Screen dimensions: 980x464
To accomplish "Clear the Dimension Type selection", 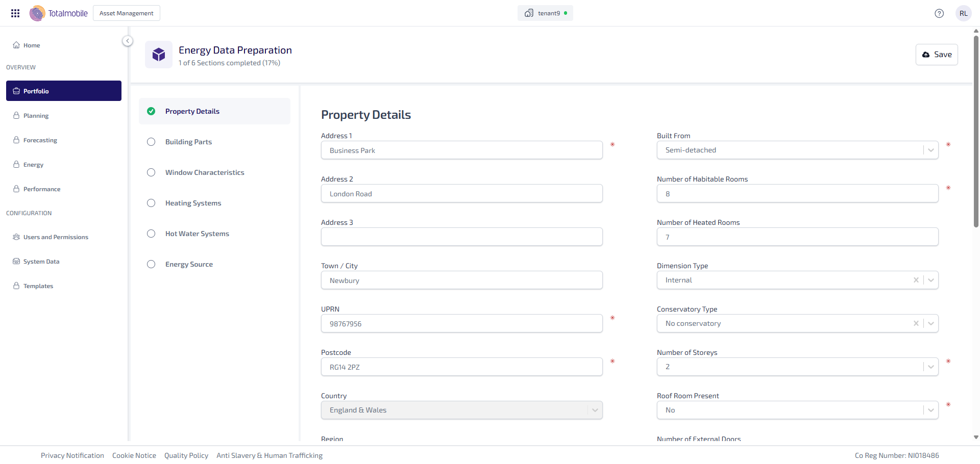I will click(x=916, y=280).
